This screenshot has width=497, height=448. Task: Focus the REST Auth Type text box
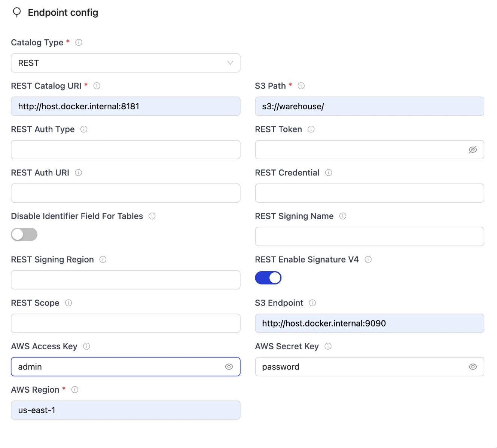tap(125, 150)
